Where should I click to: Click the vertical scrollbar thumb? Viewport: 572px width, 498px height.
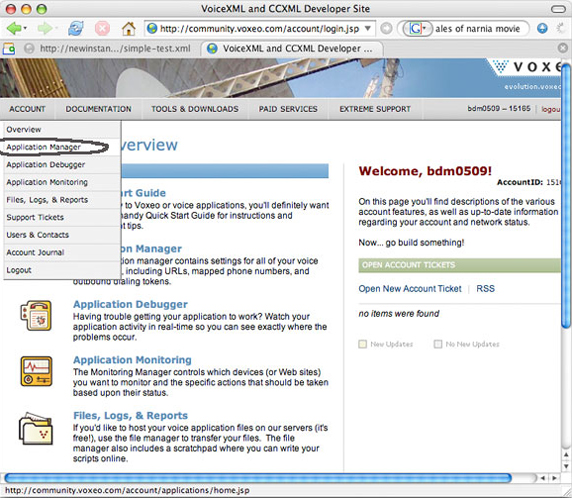pyautogui.click(x=566, y=197)
